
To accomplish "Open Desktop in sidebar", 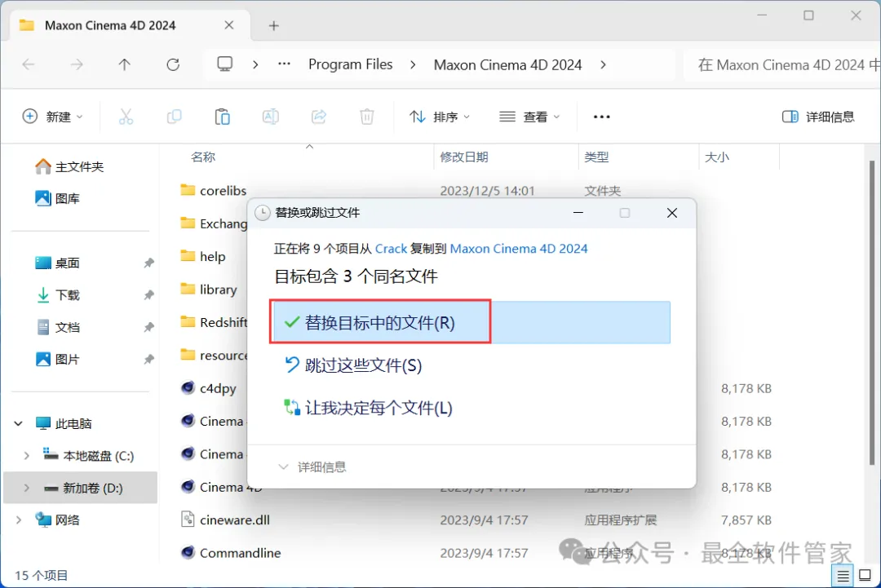I will pos(57,263).
